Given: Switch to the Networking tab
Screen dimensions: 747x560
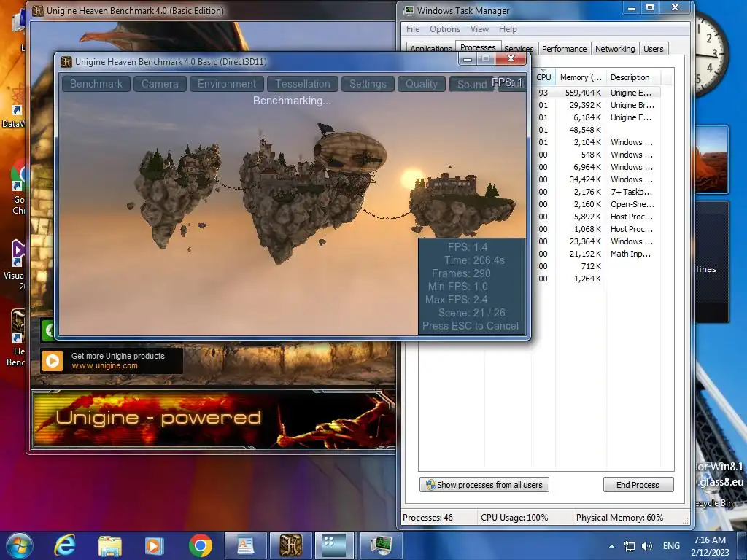Looking at the screenshot, I should 614,49.
